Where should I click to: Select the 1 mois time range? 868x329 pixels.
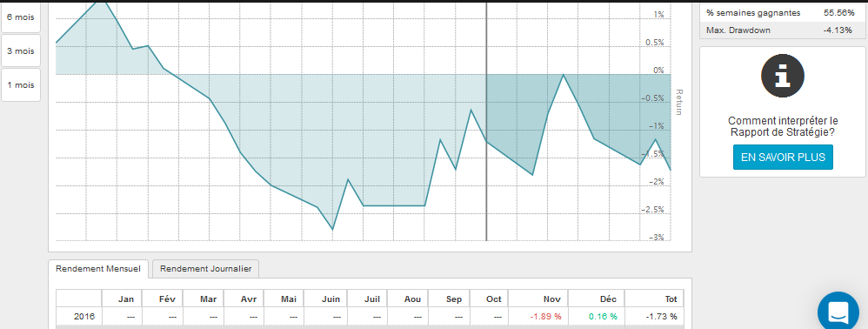tap(21, 84)
